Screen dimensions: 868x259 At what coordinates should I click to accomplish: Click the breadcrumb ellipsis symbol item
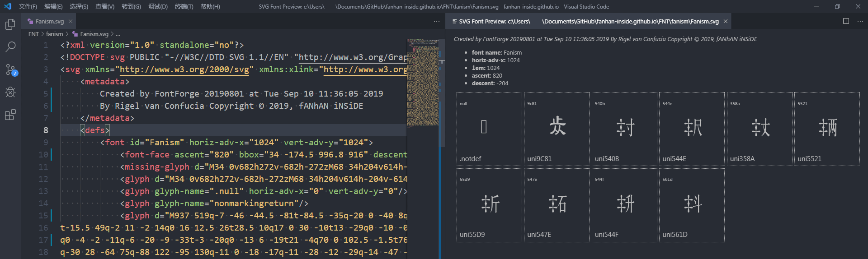pyautogui.click(x=118, y=34)
